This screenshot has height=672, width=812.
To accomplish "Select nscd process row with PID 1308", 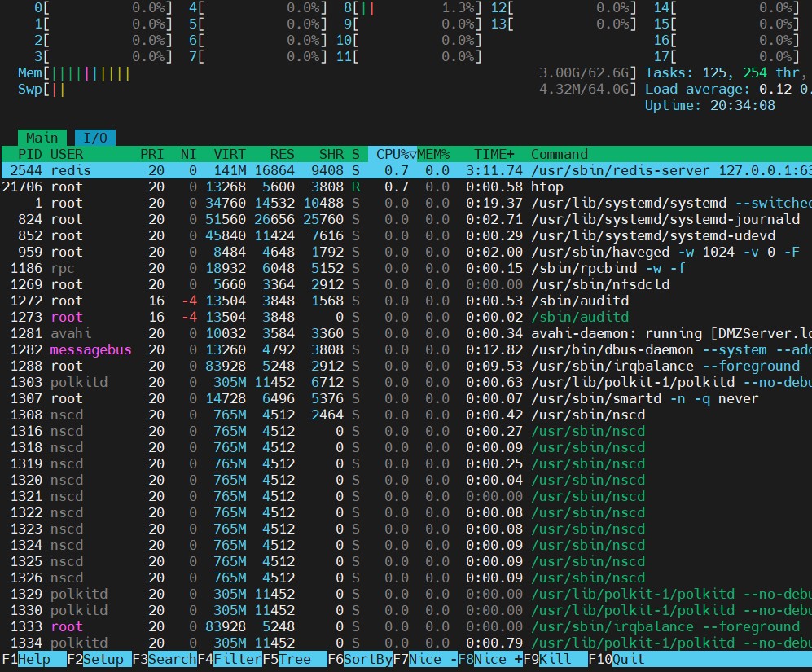I will coord(406,415).
